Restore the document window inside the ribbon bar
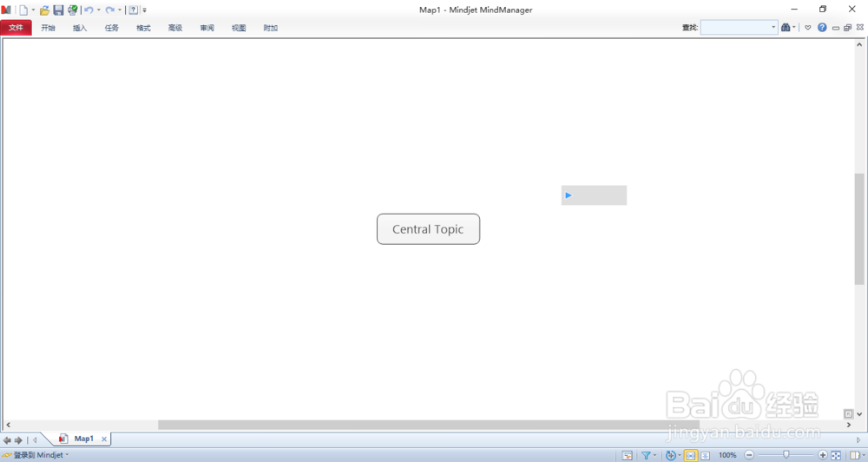Image resolution: width=868 pixels, height=462 pixels. (x=847, y=28)
